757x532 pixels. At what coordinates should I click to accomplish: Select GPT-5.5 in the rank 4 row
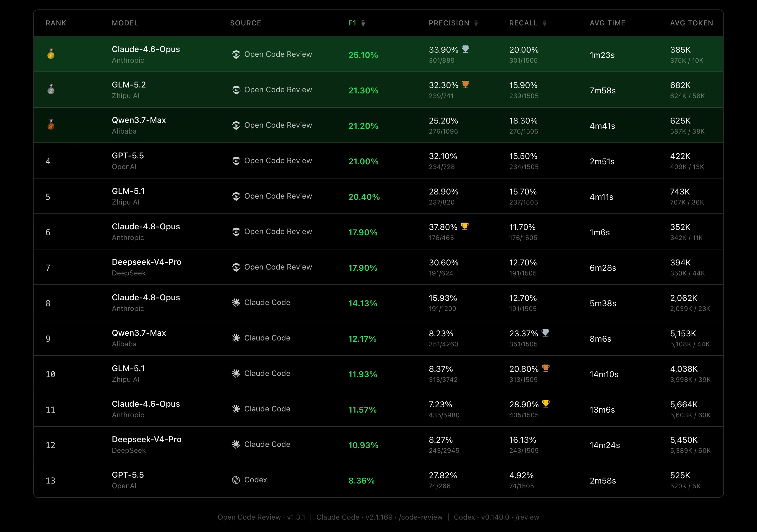127,155
